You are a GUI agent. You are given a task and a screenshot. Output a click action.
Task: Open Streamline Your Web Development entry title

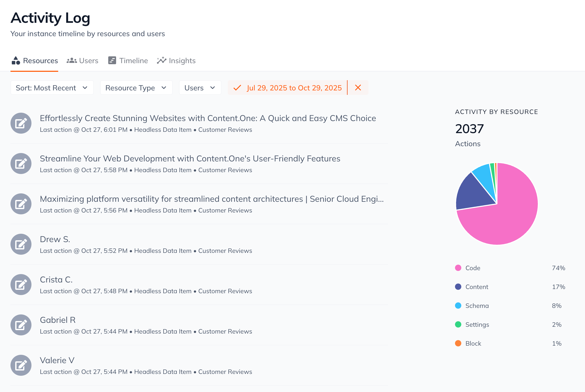coord(190,159)
